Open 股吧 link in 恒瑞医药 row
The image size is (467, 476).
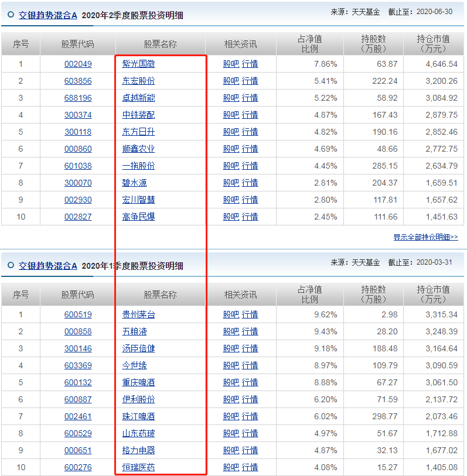click(231, 467)
